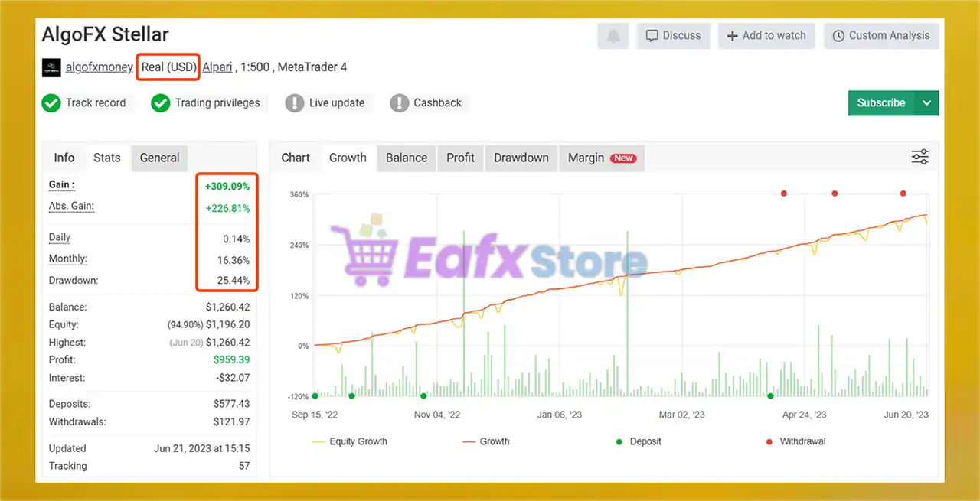Click the Tracking count 57
Image resolution: width=980 pixels, height=501 pixels.
(243, 466)
